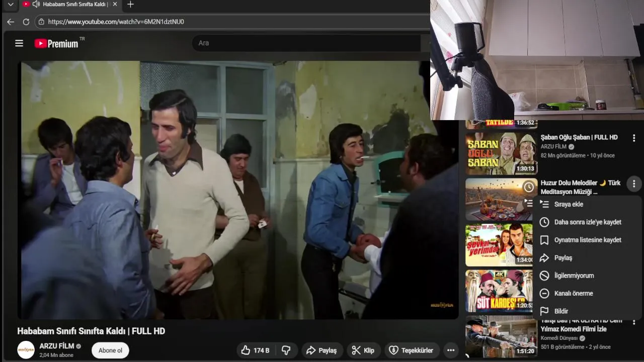Subscribe with the Abone ol button

click(x=110, y=350)
